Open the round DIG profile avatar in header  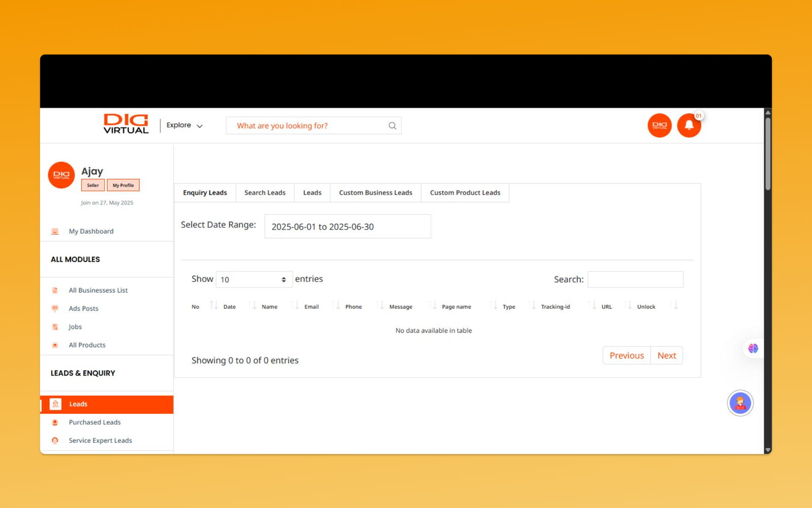(660, 125)
